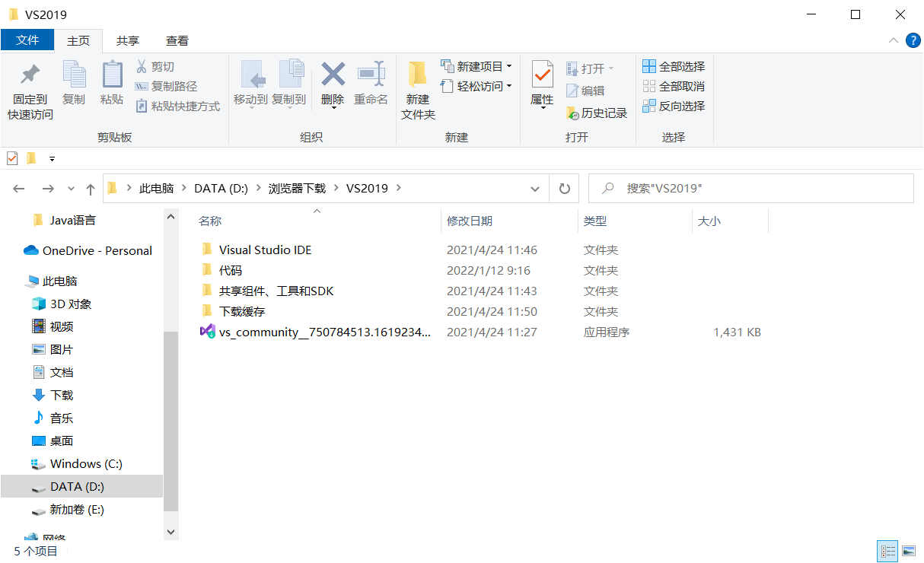Click the search VS2019 box
This screenshot has height=563, width=924.
(751, 189)
